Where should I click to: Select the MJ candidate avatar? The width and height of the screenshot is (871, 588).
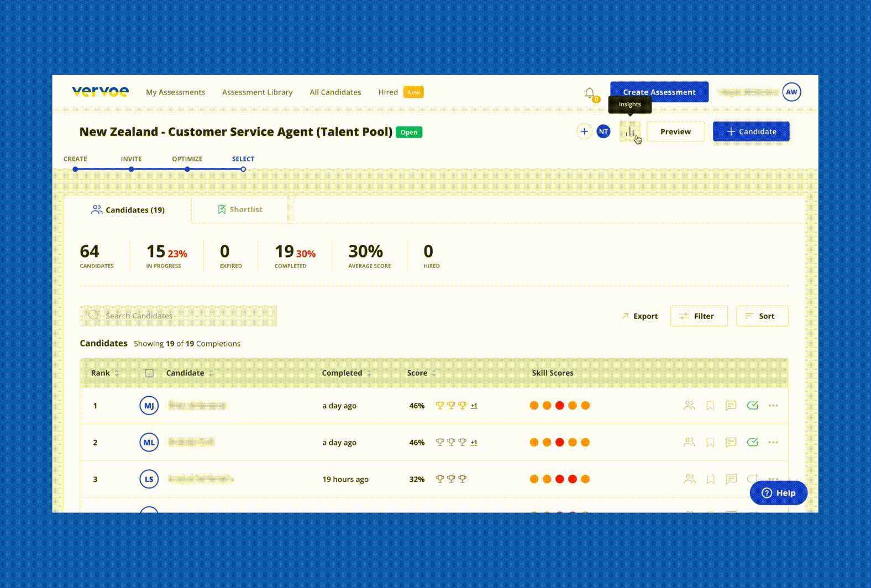[x=149, y=406]
